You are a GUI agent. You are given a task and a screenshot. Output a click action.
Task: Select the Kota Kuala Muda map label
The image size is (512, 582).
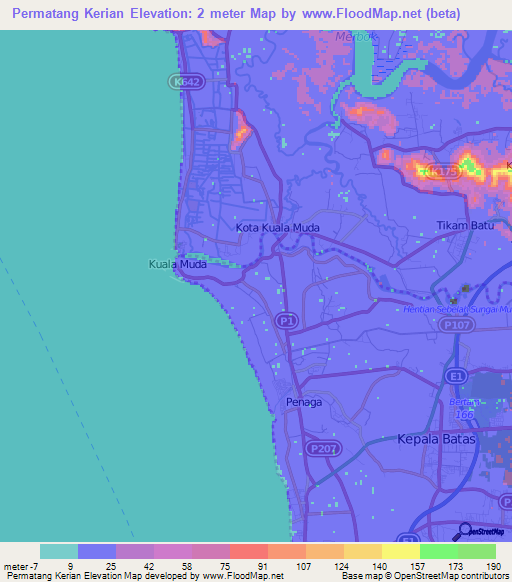click(x=278, y=228)
